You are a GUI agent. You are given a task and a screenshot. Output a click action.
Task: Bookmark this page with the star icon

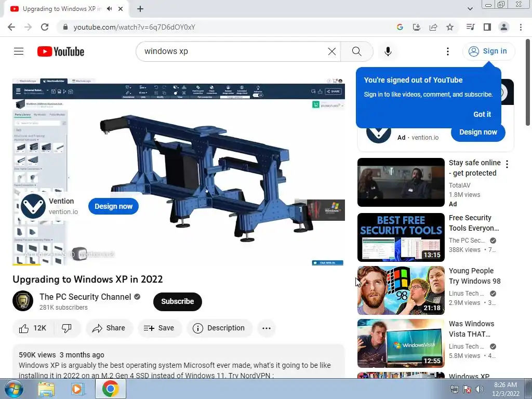coord(450,27)
